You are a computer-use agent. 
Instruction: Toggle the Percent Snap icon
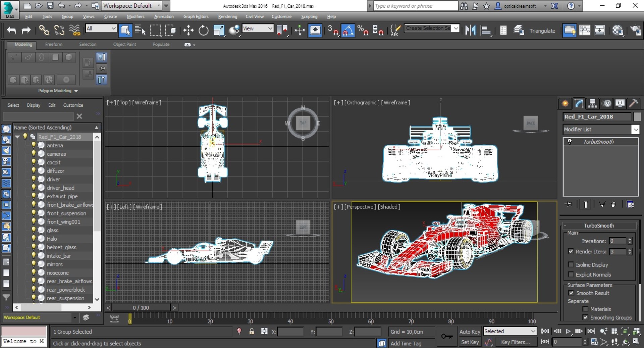click(363, 30)
